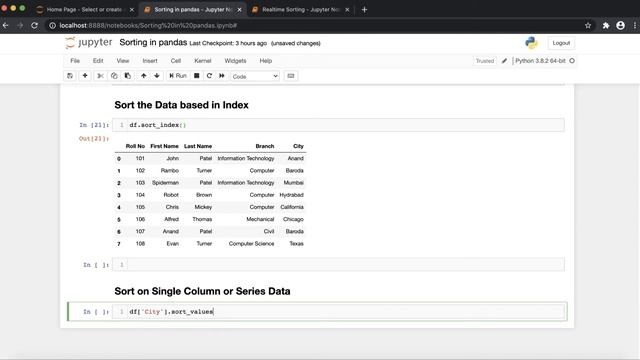
Task: Open the Kernel menu
Action: pos(203,61)
